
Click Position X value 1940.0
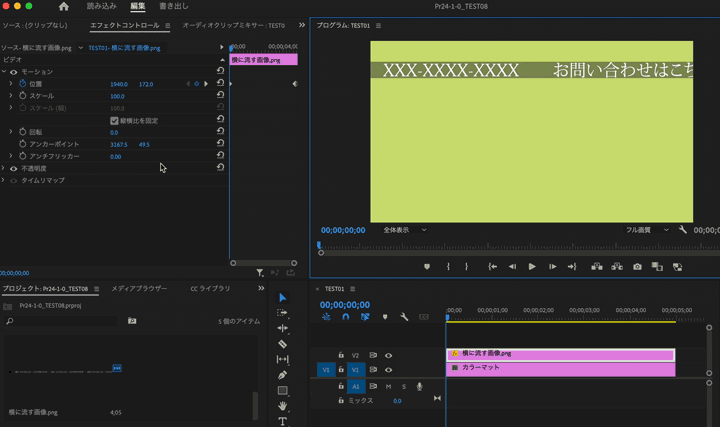click(x=119, y=84)
